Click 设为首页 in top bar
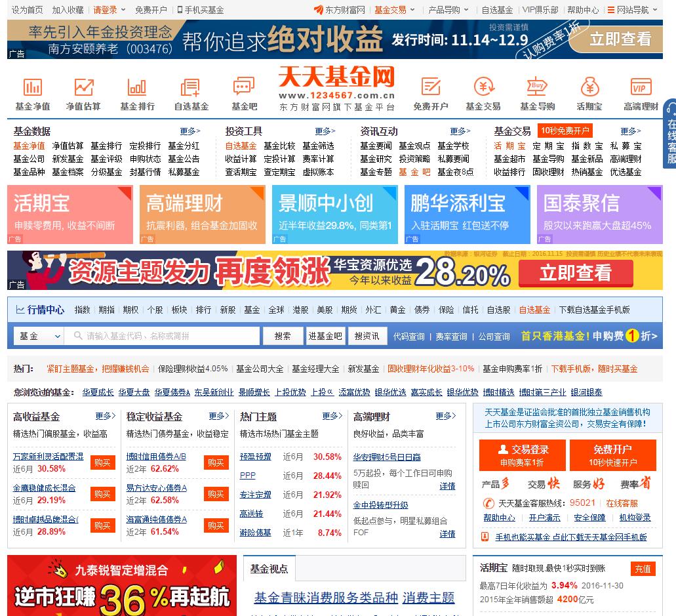The image size is (676, 616). [27, 9]
